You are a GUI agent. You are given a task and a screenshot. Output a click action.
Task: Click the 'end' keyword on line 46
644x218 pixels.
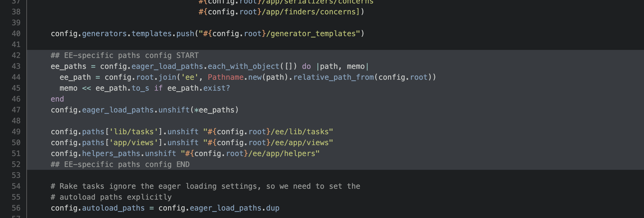57,99
